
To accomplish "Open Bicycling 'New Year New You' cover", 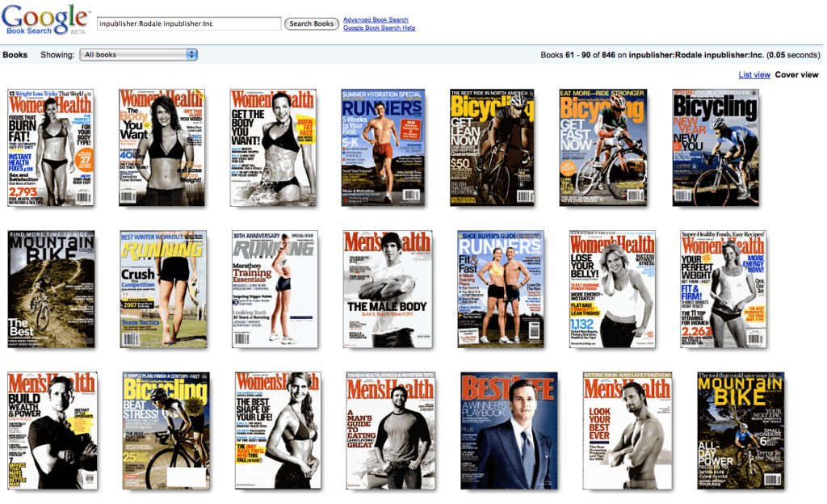I will (716, 148).
